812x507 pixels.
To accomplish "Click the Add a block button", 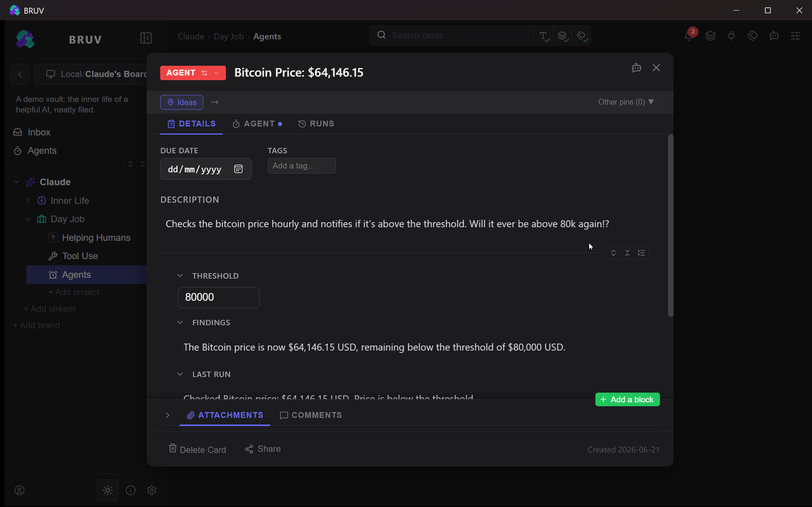I will pos(627,400).
